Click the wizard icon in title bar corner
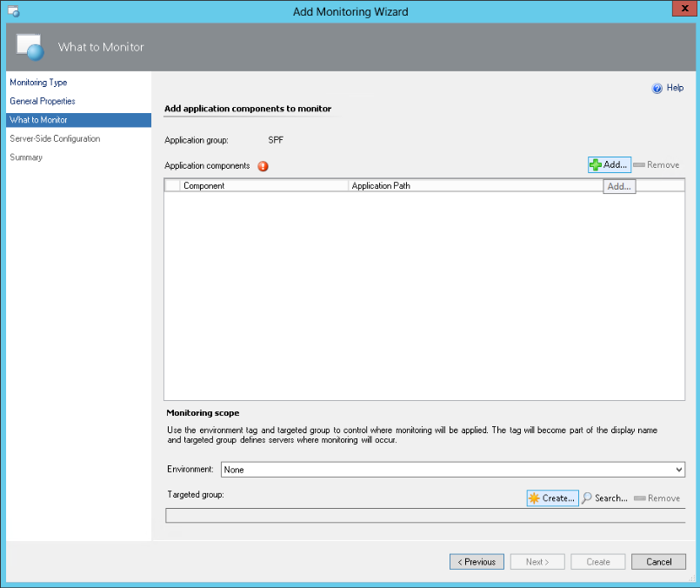The height and width of the screenshot is (588, 700). click(x=13, y=12)
